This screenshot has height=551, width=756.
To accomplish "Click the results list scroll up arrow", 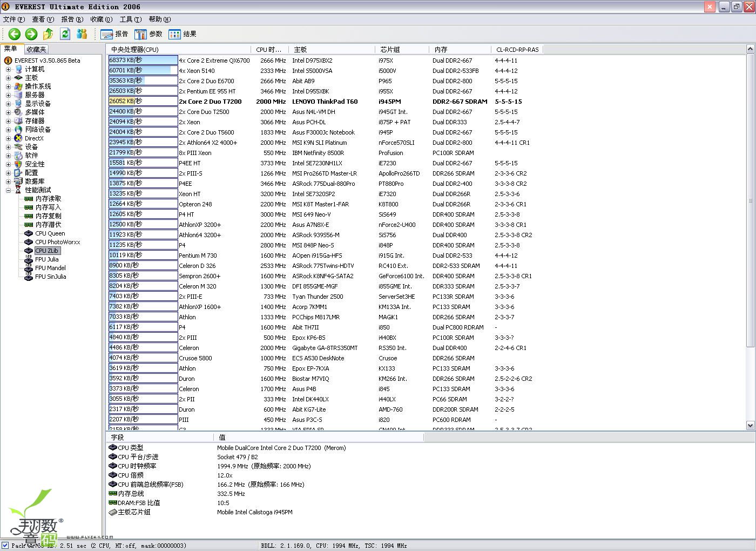I will [750, 49].
